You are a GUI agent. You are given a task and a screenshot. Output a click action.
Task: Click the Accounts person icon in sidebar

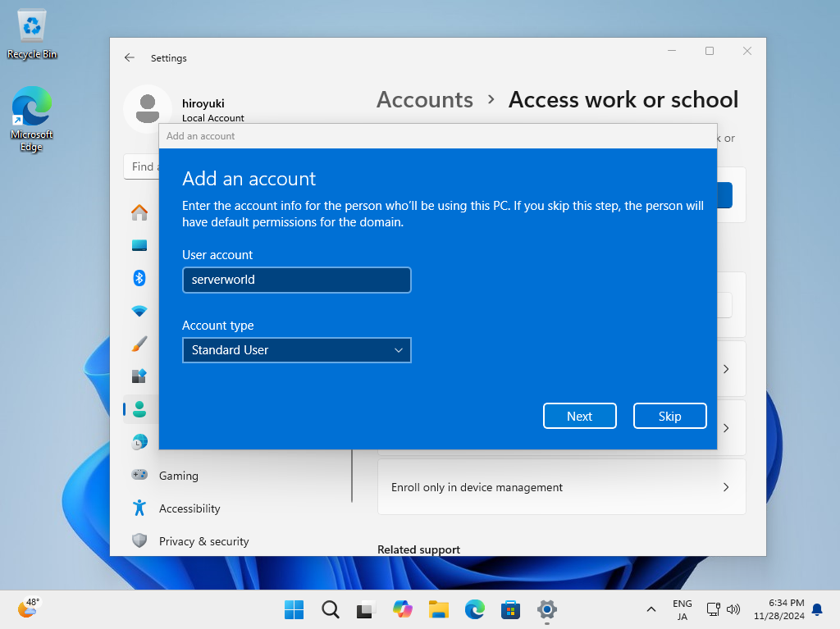point(139,409)
